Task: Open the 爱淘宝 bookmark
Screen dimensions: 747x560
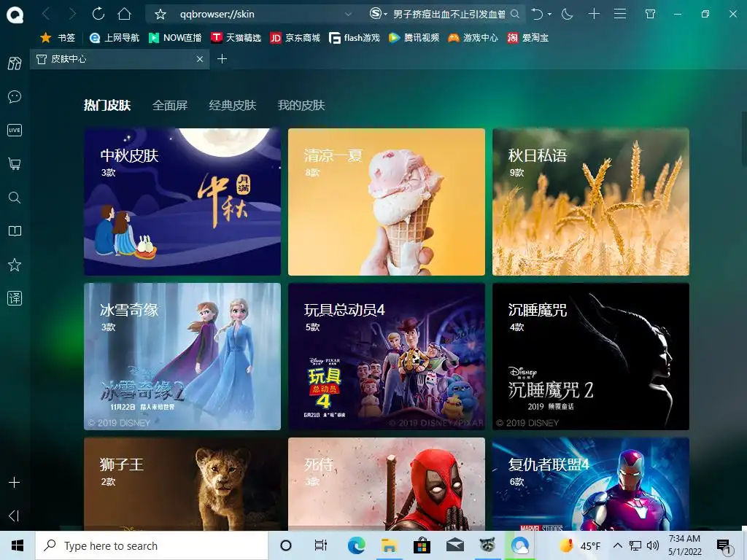Action: pyautogui.click(x=528, y=38)
